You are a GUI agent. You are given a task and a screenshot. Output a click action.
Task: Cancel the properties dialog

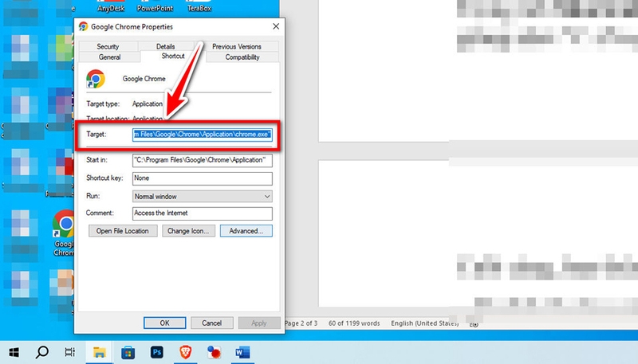pyautogui.click(x=212, y=323)
